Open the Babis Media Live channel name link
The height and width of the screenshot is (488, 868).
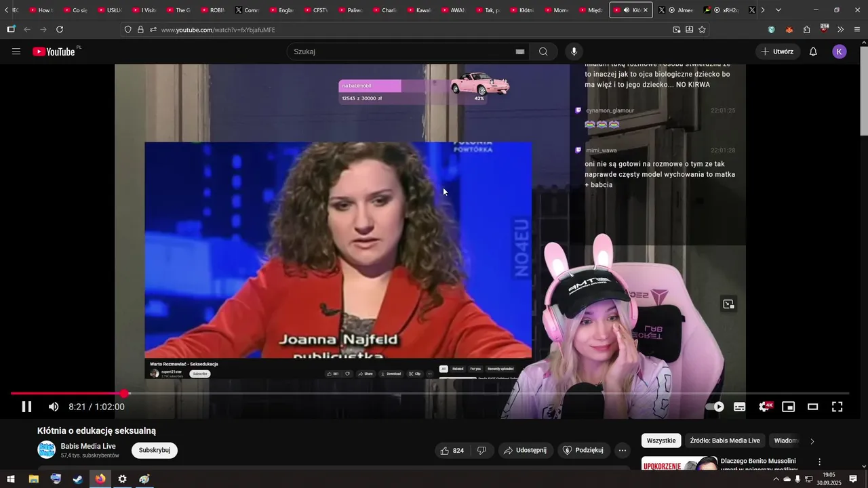[x=88, y=446]
